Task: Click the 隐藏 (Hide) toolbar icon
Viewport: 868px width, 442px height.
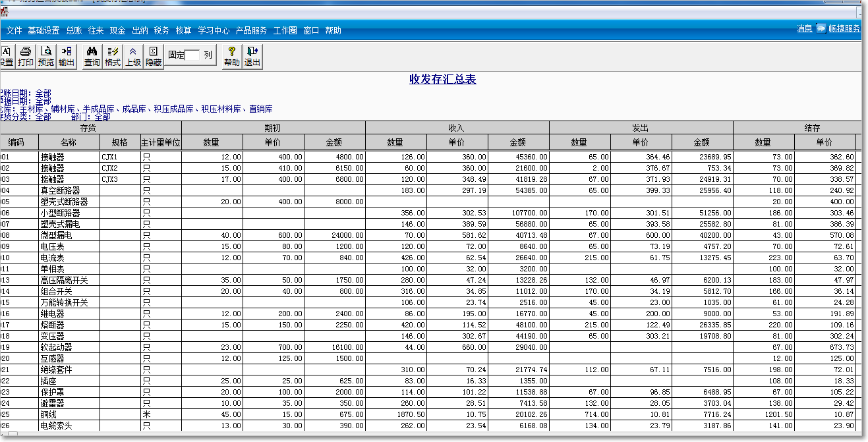Action: pos(154,56)
